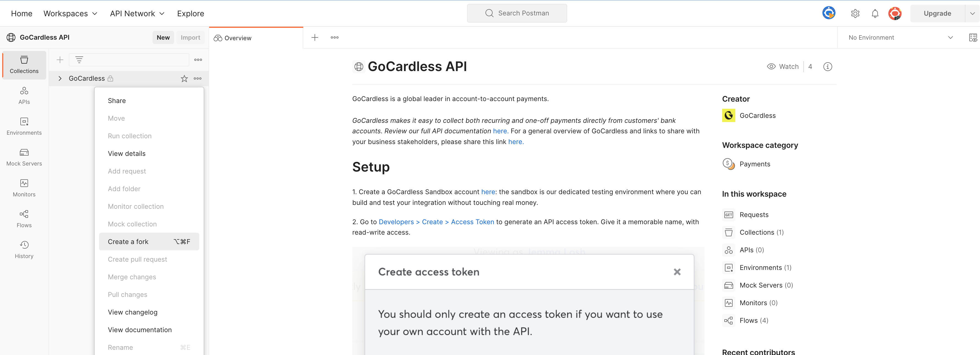Screen dimensions: 980x355
Task: Open the History sidebar section
Action: (x=24, y=250)
